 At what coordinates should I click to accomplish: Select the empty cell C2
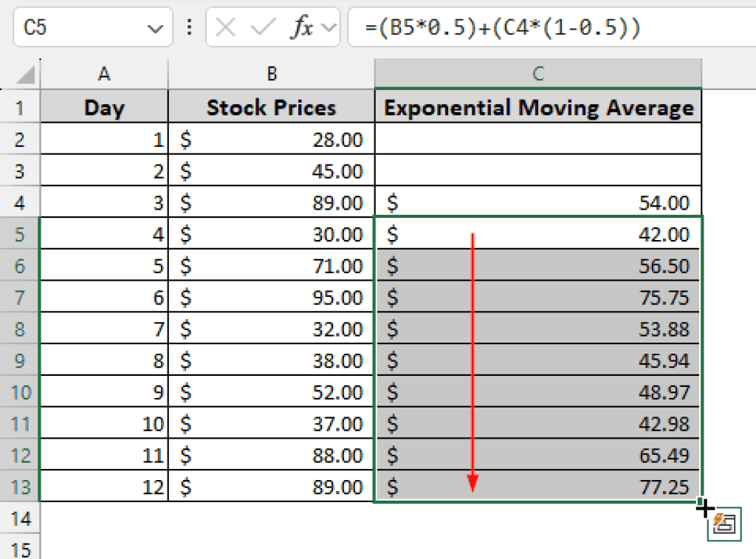[x=537, y=139]
